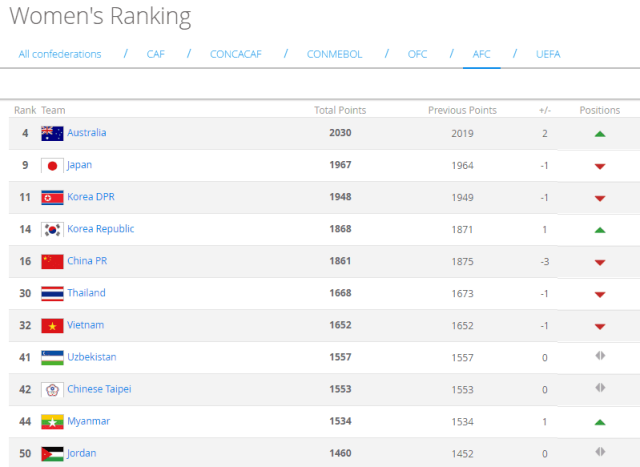Screen dimensions: 640x467
Task: Click Uzbekistan's gray unchanged position indicator
Action: point(600,356)
